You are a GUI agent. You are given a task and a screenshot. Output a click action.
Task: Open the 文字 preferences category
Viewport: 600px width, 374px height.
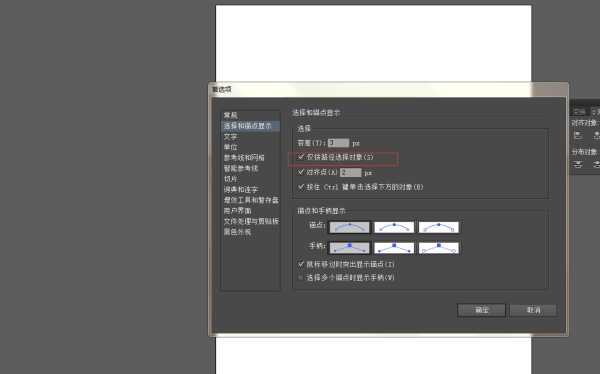pos(231,137)
